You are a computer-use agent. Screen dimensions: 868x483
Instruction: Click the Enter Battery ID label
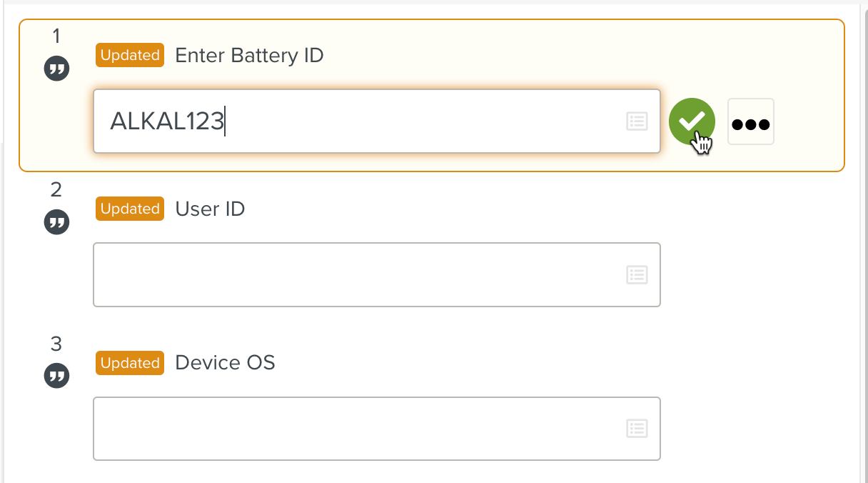point(249,55)
